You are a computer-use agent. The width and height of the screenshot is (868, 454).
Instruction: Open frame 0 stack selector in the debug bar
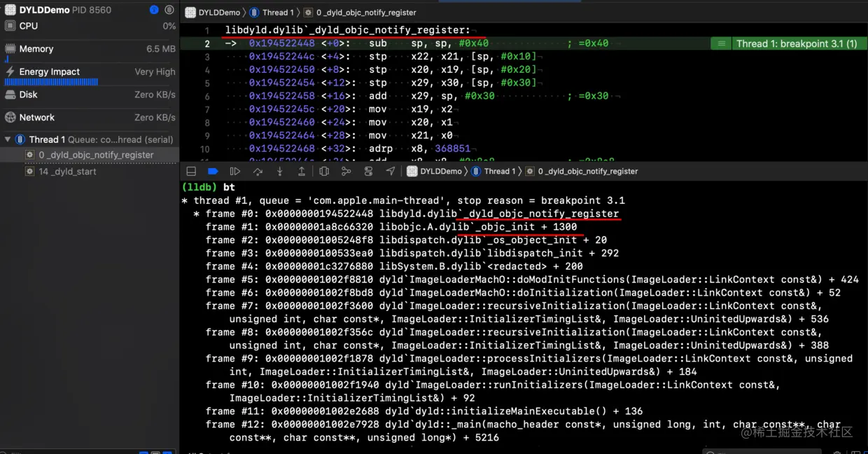click(x=582, y=171)
